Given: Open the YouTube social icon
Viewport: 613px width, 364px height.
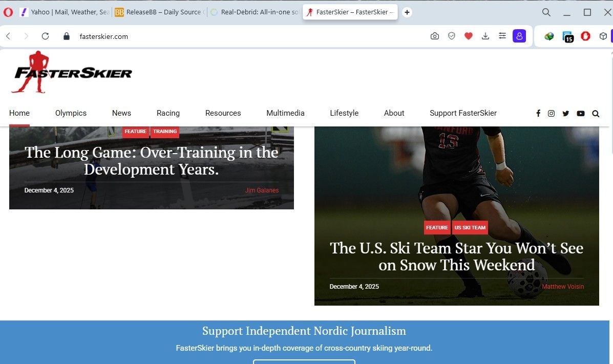Looking at the screenshot, I should click(x=580, y=114).
